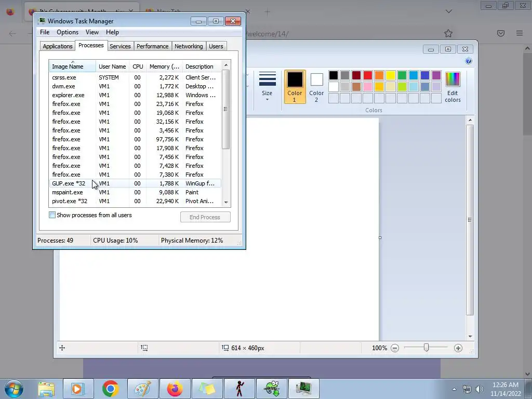Pick the yellow color swatch in Paint
This screenshot has width=532, height=399.
[391, 75]
